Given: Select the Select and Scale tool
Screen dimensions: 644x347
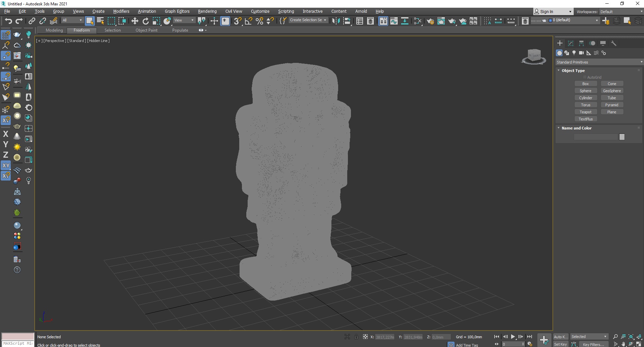Looking at the screenshot, I should [156, 21].
